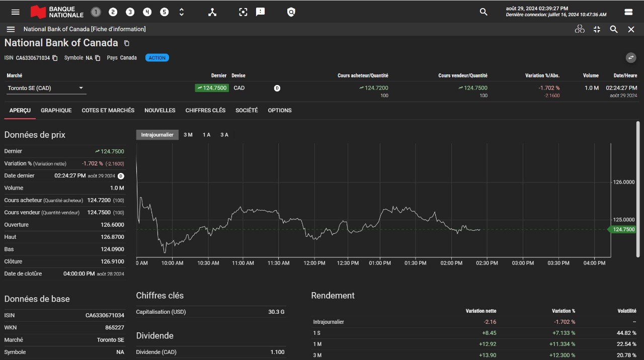Click the 3 M volatility 20.78 %
This screenshot has width=644, height=360.
click(627, 355)
